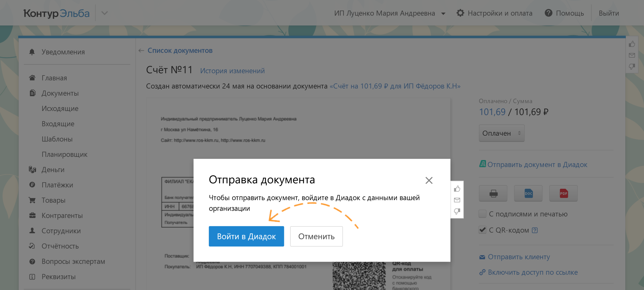Click the thumbs-up feedback icon on right edge
The image size is (644, 290).
click(632, 44)
